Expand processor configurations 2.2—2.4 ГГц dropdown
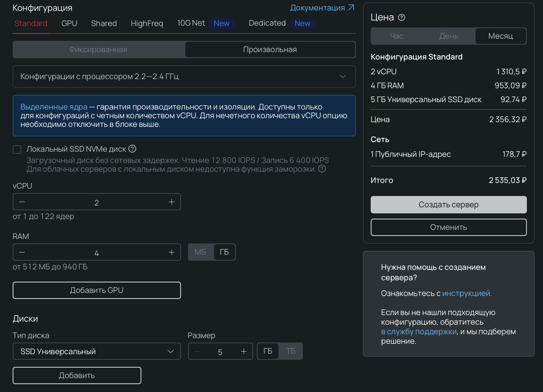 click(x=184, y=76)
